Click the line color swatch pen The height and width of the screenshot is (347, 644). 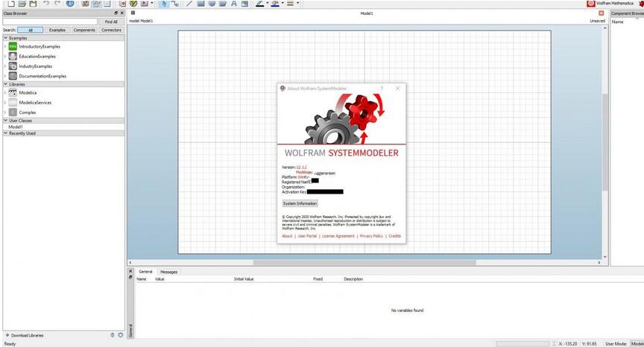pos(260,3)
